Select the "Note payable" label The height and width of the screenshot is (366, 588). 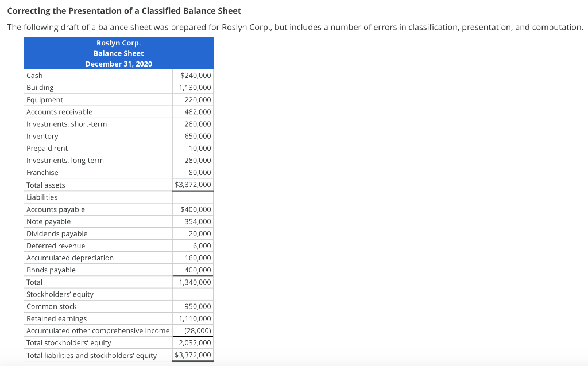point(48,221)
